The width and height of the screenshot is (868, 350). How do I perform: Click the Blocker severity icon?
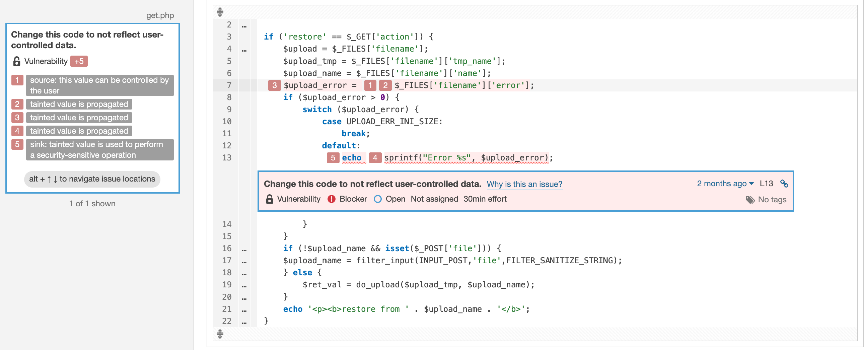pyautogui.click(x=331, y=199)
